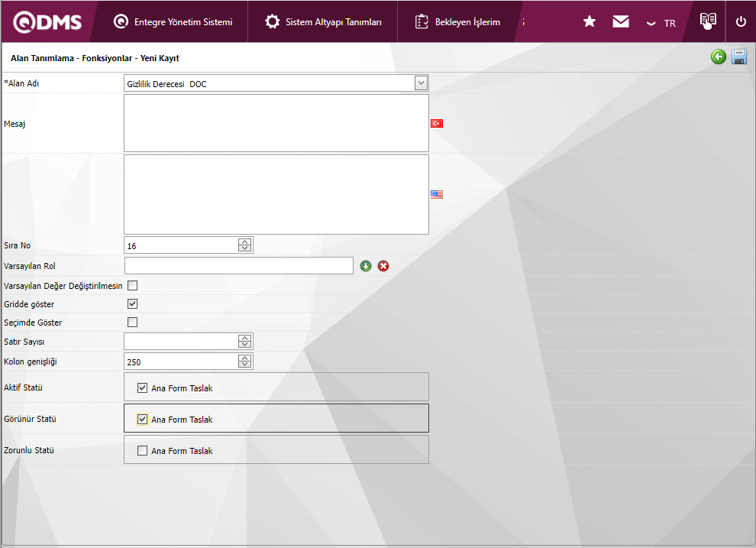
Task: Click the English message text area
Action: (x=276, y=194)
